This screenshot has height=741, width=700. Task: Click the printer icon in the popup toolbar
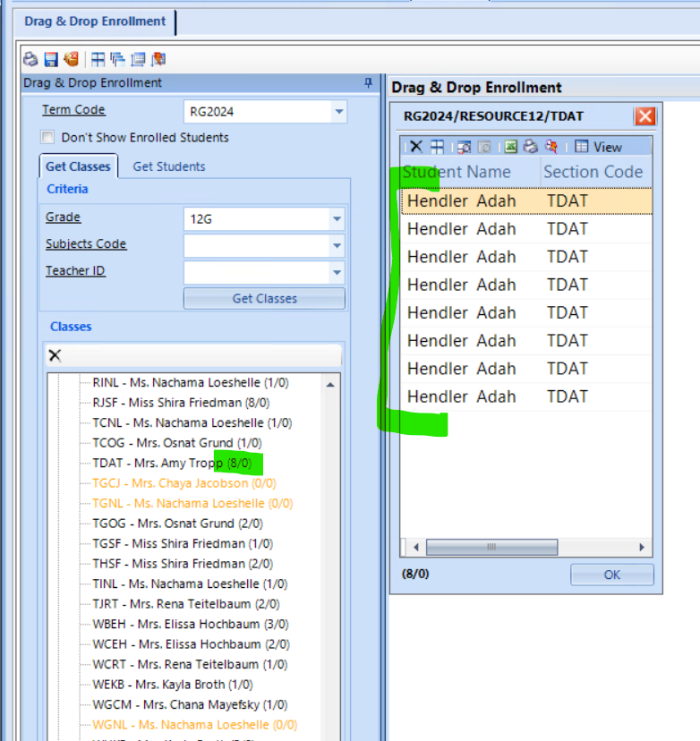pyautogui.click(x=530, y=147)
